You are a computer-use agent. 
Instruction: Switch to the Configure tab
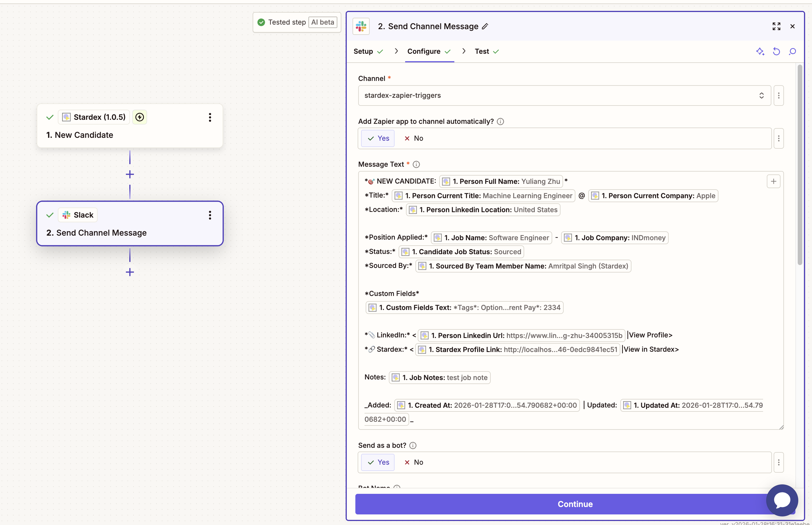[429, 51]
